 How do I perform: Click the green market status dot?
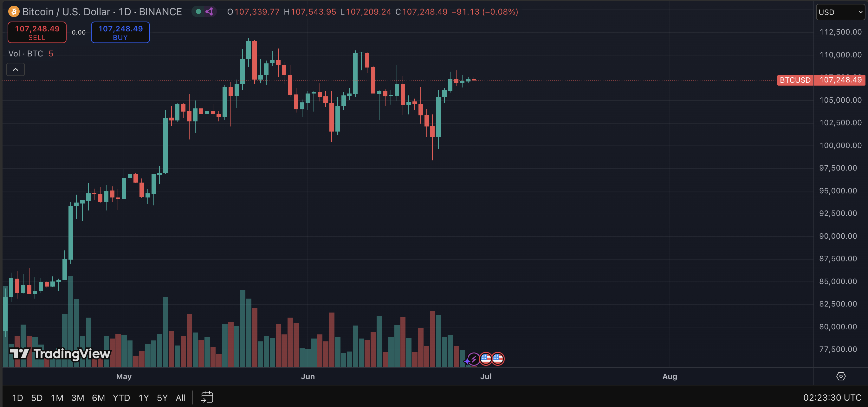198,12
